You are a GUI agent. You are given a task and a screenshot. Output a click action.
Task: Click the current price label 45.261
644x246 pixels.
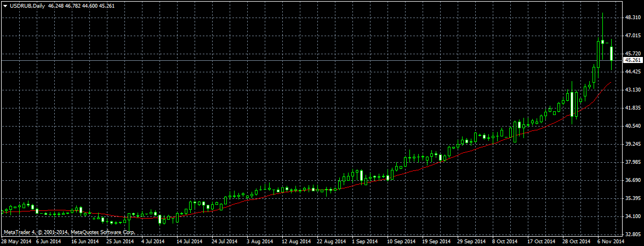(633, 60)
